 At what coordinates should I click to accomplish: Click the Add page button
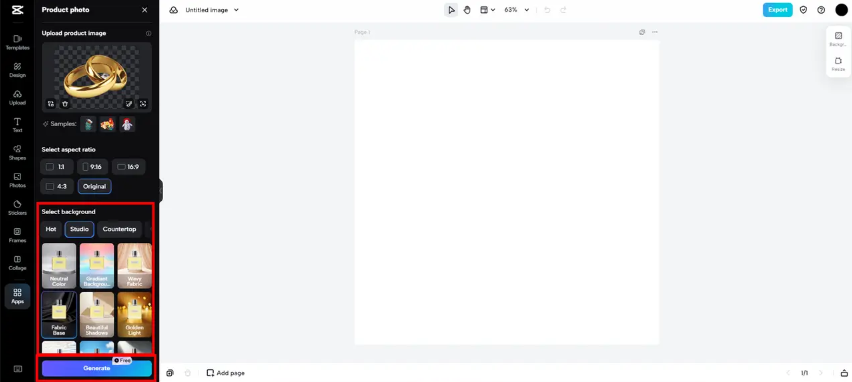point(225,373)
